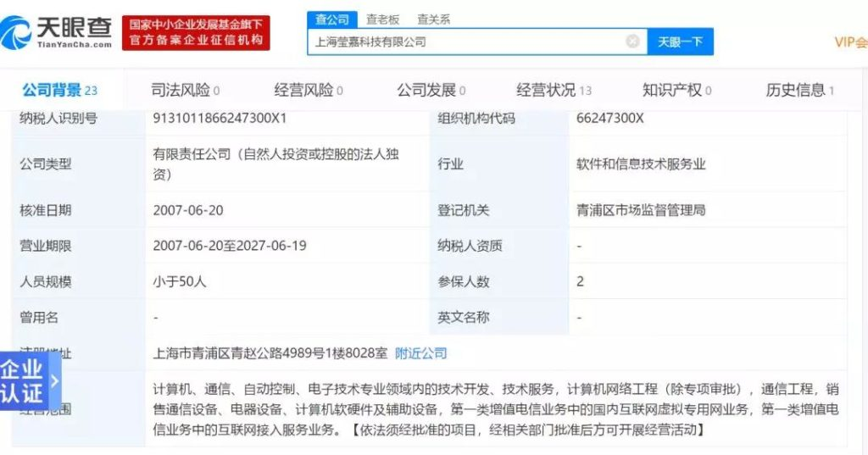The width and height of the screenshot is (868, 455).
Task: Select the 经营状况 tab
Action: [x=554, y=90]
